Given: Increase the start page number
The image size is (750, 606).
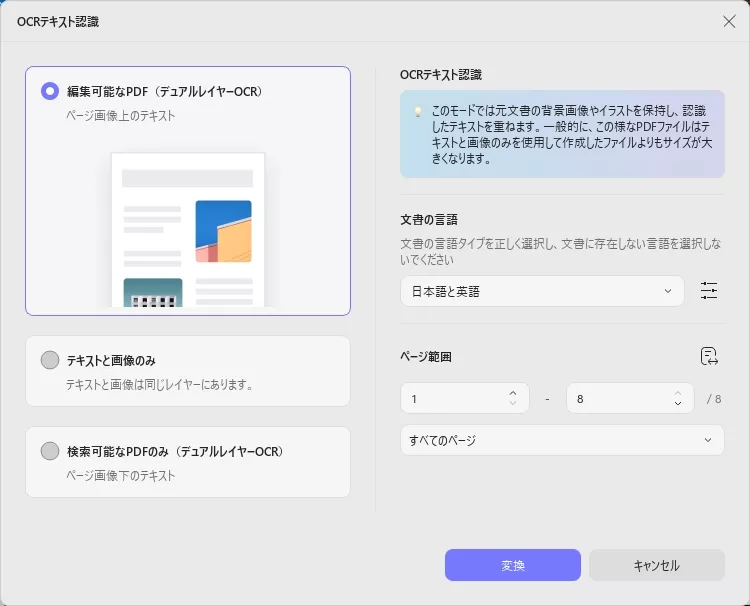Looking at the screenshot, I should [x=513, y=392].
